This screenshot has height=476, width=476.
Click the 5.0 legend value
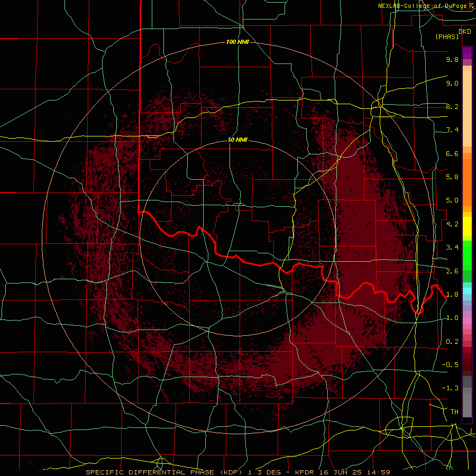pos(452,200)
